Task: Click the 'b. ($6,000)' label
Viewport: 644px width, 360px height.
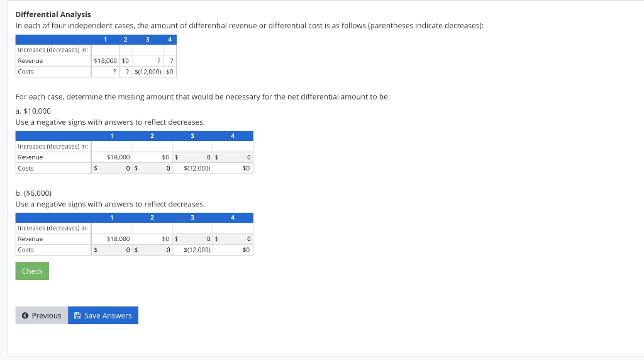Action: 34,193
